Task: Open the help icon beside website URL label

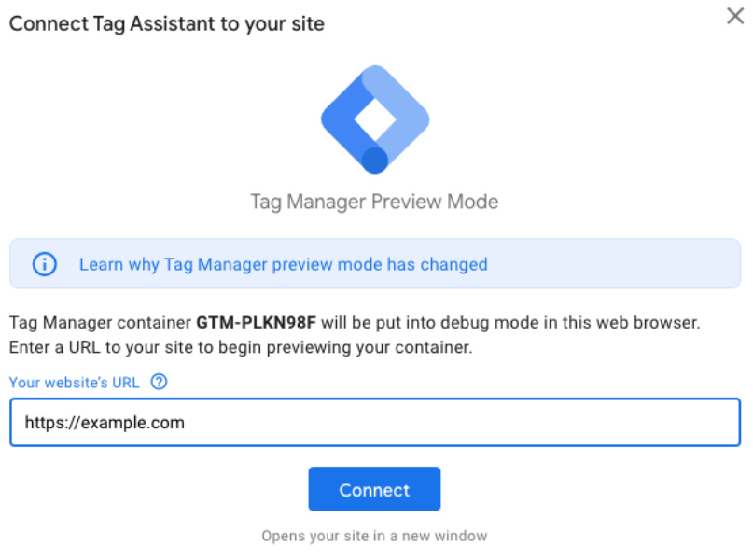Action: pos(159,383)
